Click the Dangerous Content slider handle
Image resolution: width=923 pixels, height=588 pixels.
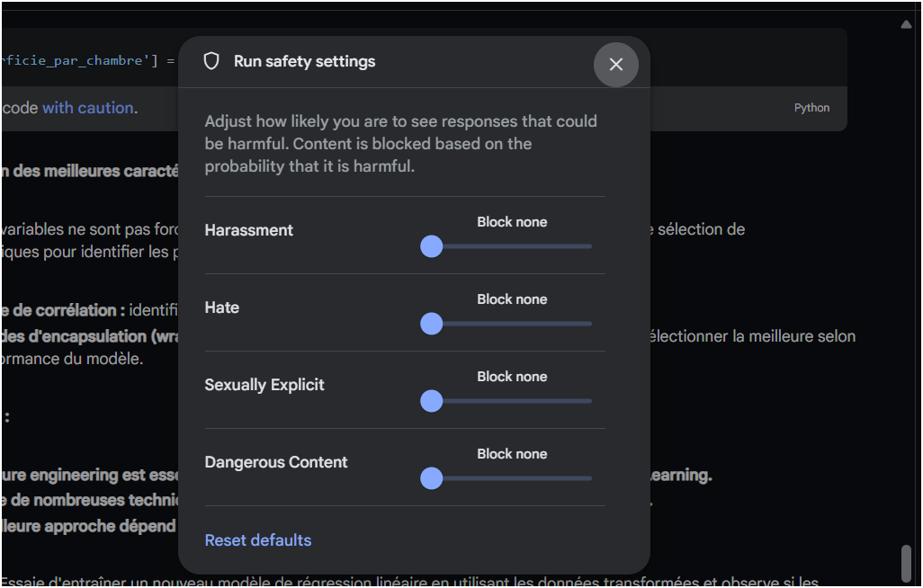coord(432,478)
